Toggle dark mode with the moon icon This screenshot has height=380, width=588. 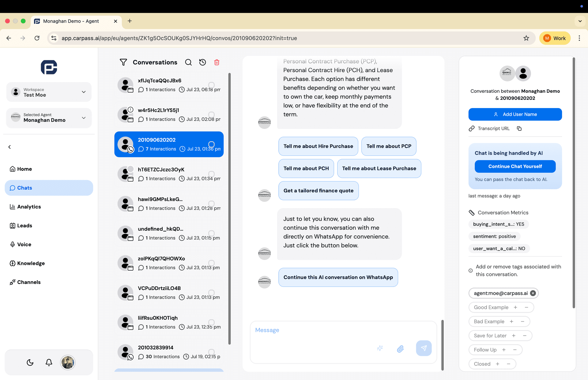click(30, 362)
